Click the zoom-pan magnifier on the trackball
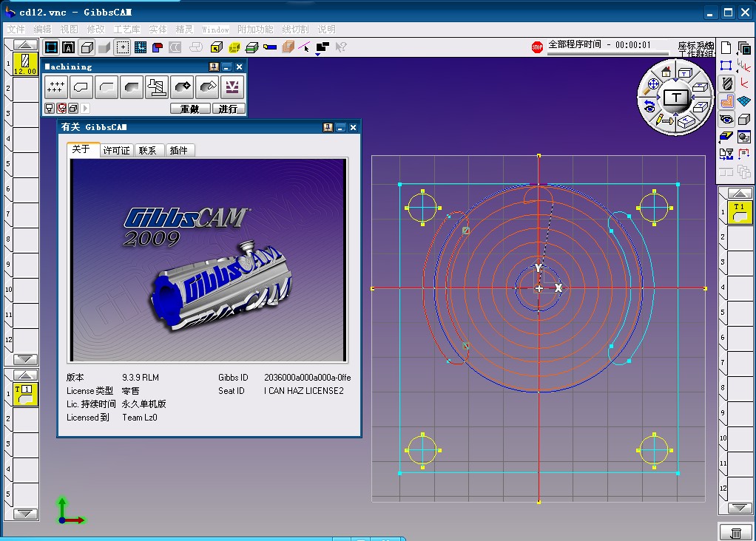Viewport: 756px width, 541px height. point(652,85)
